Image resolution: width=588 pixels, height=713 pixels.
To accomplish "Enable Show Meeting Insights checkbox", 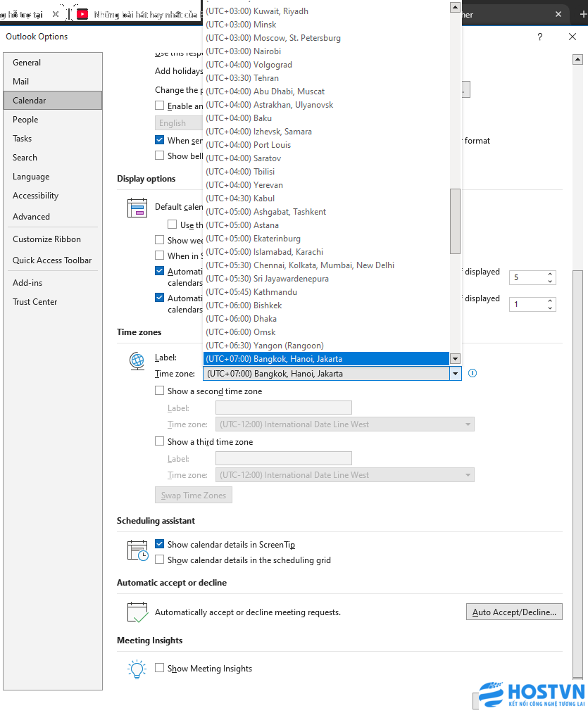I will (159, 667).
